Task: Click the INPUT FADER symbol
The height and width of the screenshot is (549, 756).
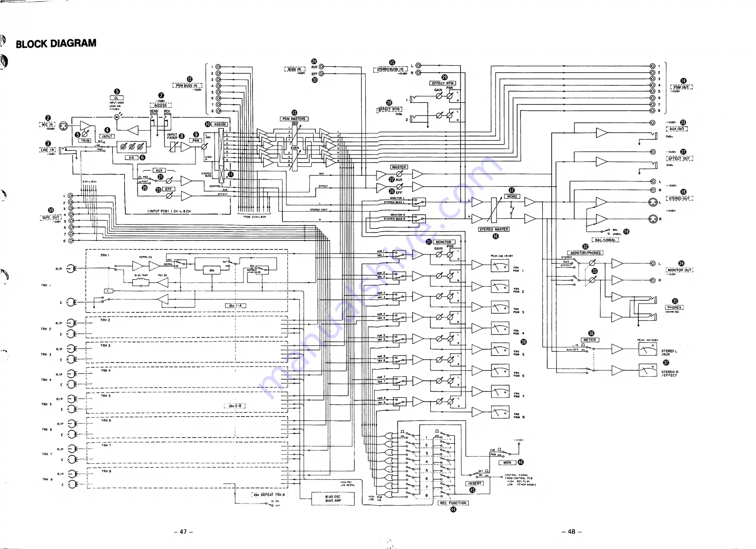Action: pyautogui.click(x=172, y=146)
